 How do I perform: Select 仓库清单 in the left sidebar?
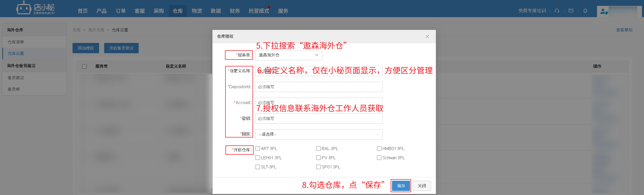tap(16, 42)
